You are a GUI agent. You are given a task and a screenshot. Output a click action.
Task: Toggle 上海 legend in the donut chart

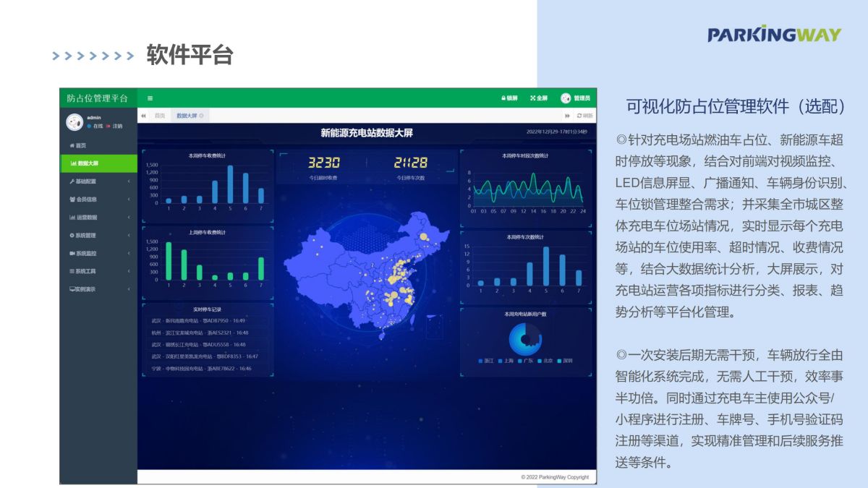pos(506,360)
